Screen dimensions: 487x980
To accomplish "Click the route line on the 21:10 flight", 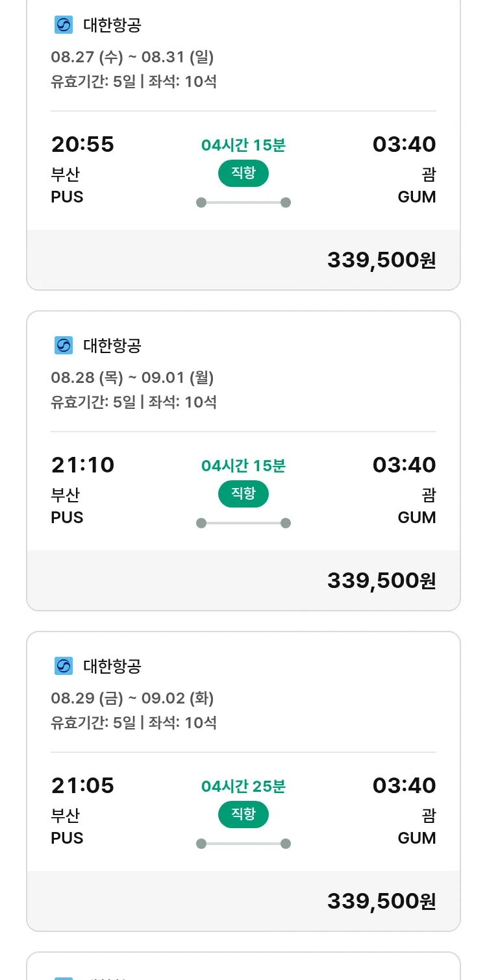I will pyautogui.click(x=243, y=523).
